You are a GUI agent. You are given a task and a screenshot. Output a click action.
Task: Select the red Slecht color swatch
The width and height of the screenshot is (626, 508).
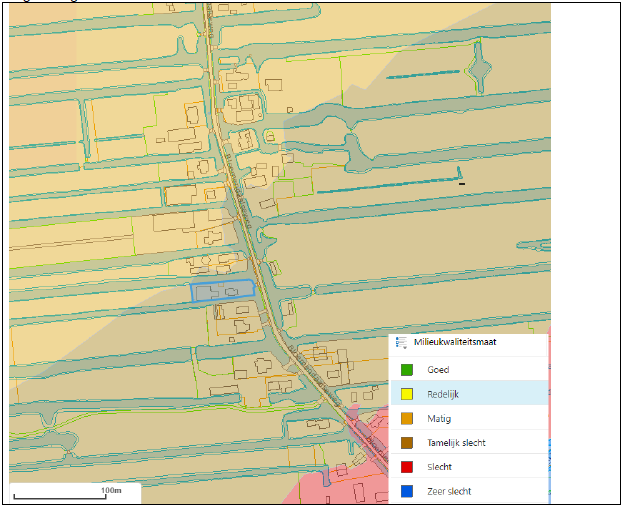pyautogui.click(x=407, y=467)
